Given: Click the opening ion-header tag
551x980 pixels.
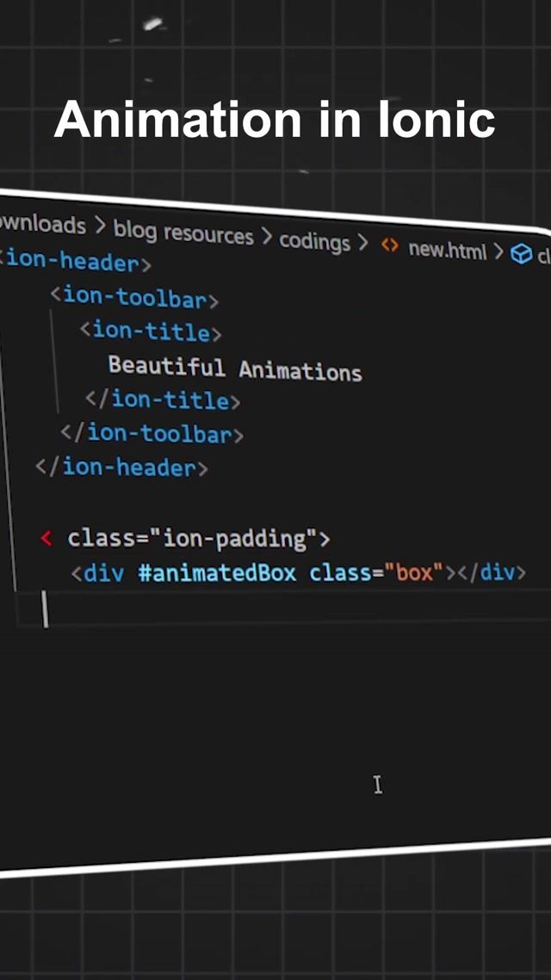Looking at the screenshot, I should click(77, 262).
